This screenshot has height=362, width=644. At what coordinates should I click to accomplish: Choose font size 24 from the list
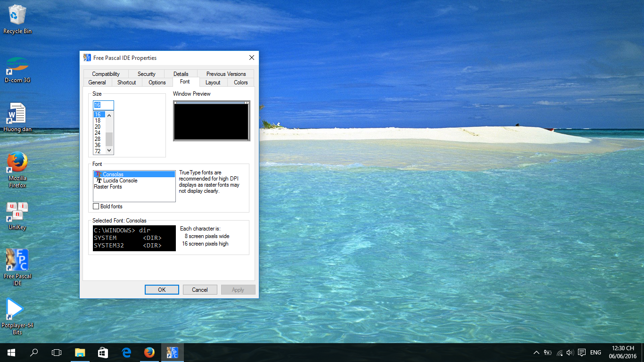click(x=98, y=133)
